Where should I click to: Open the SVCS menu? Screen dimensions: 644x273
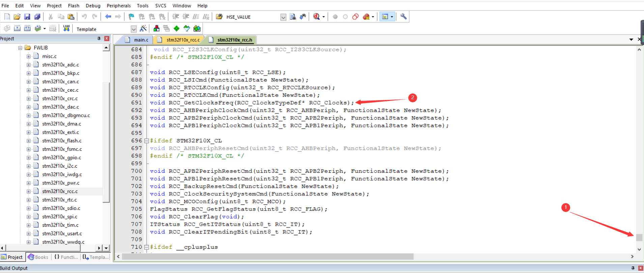pos(160,5)
